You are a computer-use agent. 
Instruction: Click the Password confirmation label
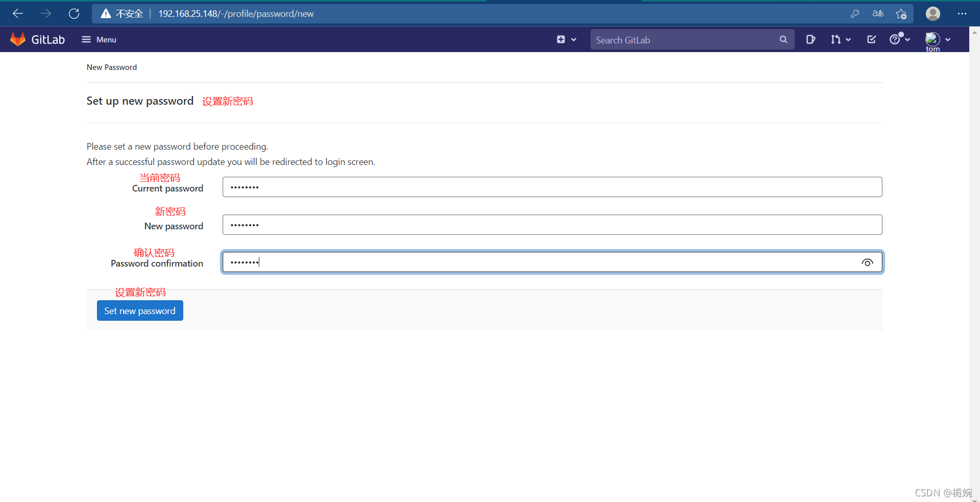tap(157, 264)
